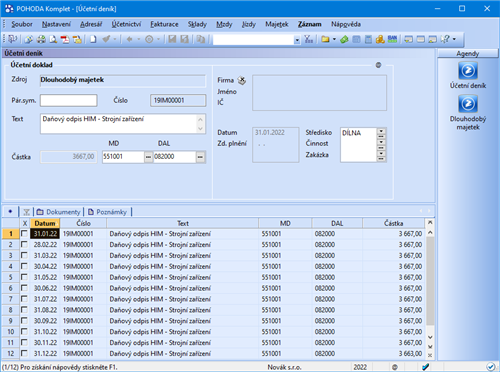The image size is (500, 372).
Task: Open the MD account 551001 selector button
Action: tap(148, 157)
